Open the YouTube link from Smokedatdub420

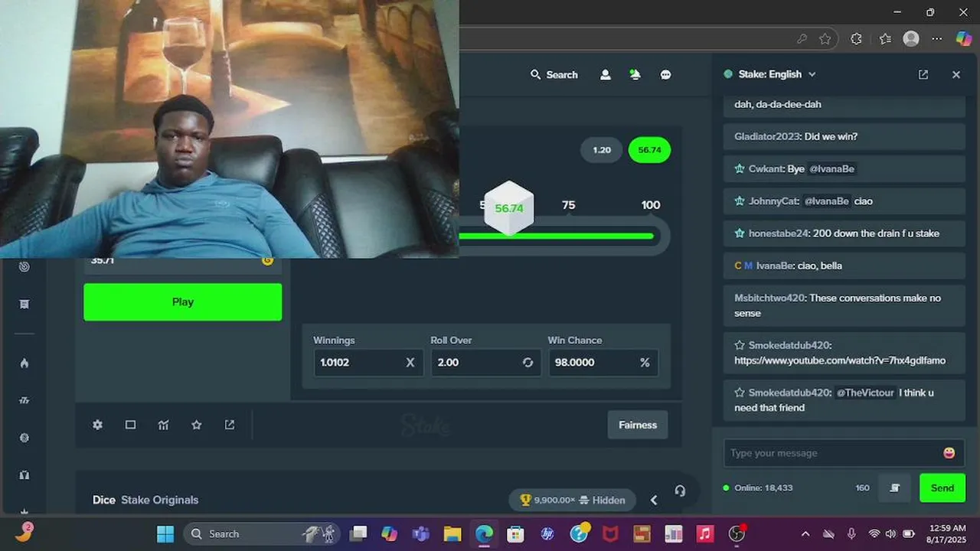click(840, 360)
